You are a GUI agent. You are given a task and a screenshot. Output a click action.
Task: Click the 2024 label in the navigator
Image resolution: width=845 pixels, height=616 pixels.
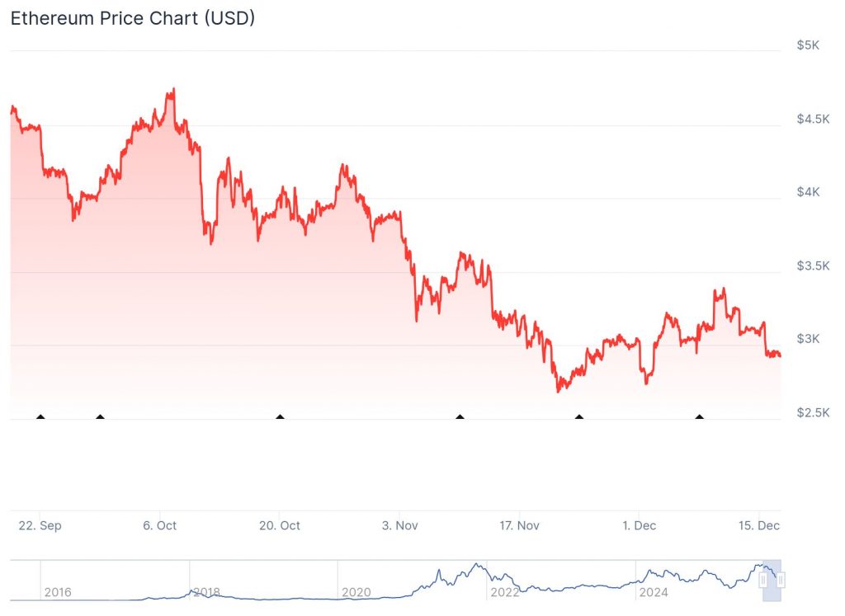point(653,592)
